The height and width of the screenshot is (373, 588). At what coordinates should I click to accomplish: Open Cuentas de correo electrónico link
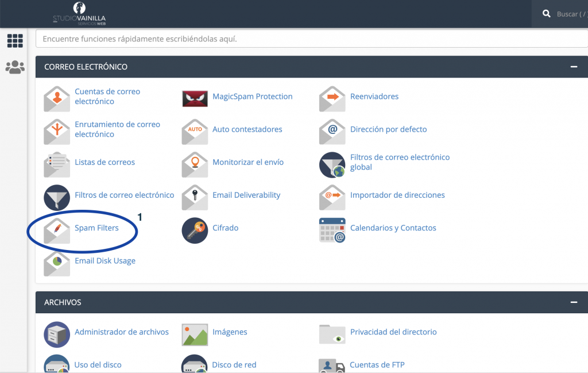coord(107,97)
